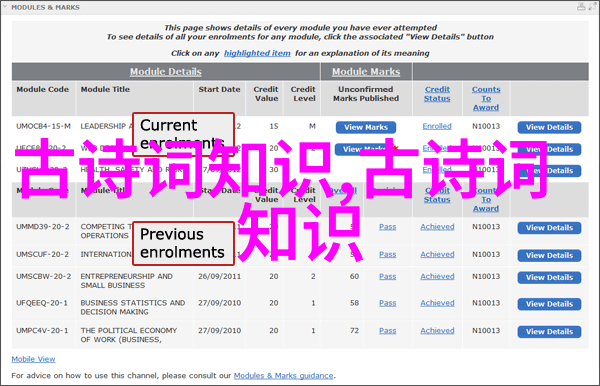Click 'Unconfirmed Marks Published' column header
Screen dimensions: 600x386
(366, 94)
